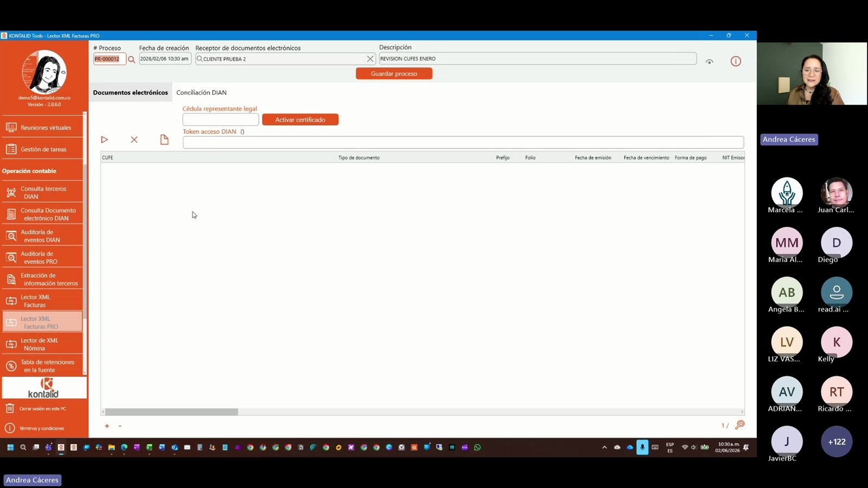Click the Fecha de emisión column header
The width and height of the screenshot is (868, 488).
[x=593, y=158]
